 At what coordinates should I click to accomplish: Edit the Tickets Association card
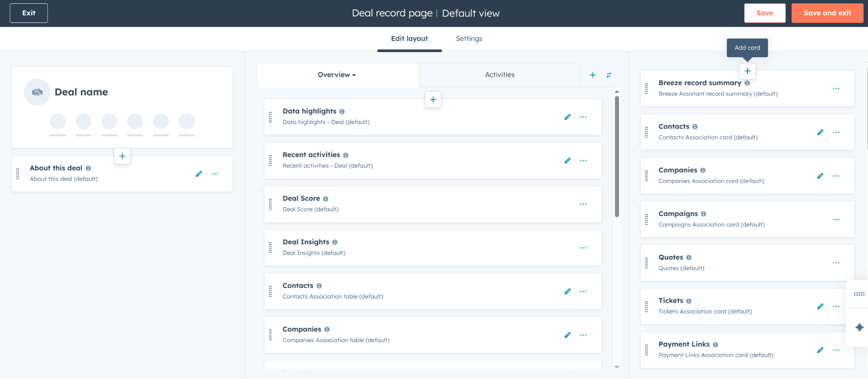tap(821, 306)
